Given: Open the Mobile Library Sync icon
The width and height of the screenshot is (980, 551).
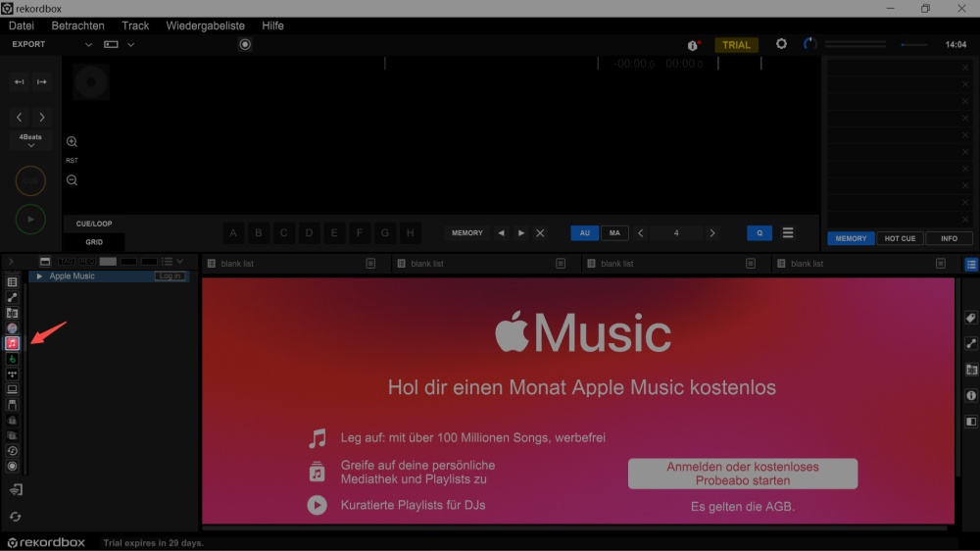Looking at the screenshot, I should click(16, 489).
